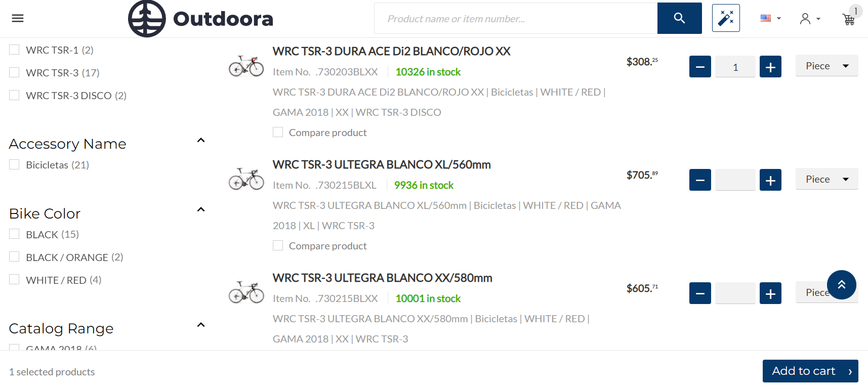This screenshot has width=868, height=388.
Task: Open the magic wand quick-order tool
Action: pos(726,18)
